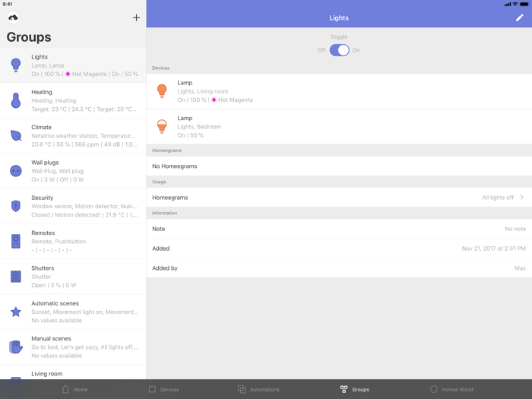
Task: Switch to the Devices tab
Action: [164, 389]
